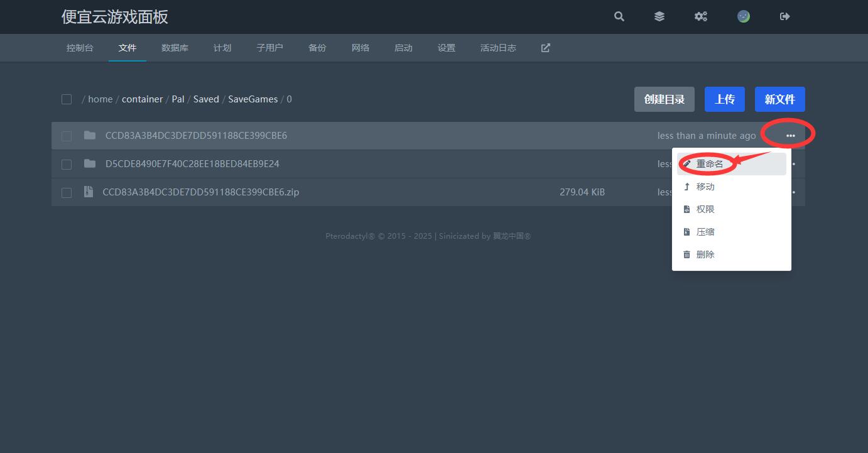The height and width of the screenshot is (453, 868).
Task: Open the user avatar account icon
Action: (x=744, y=17)
